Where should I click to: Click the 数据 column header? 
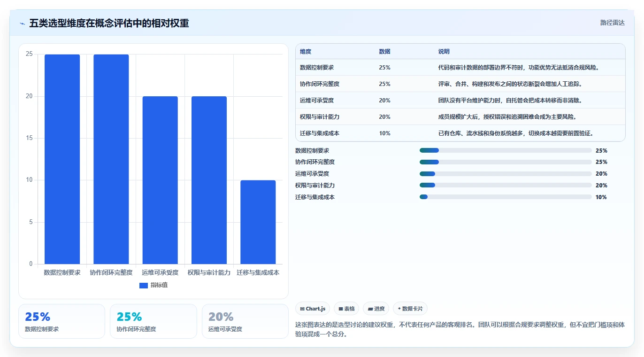click(384, 52)
